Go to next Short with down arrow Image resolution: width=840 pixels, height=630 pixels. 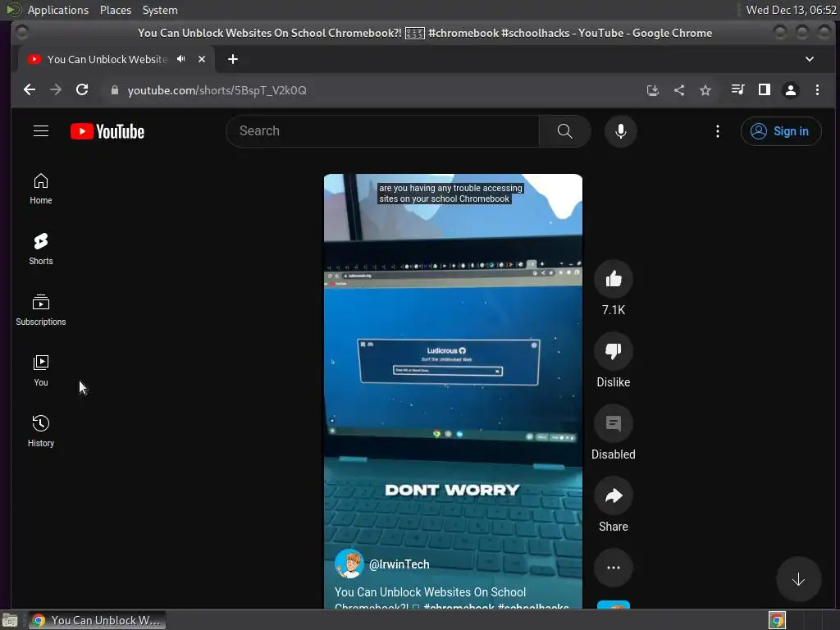click(x=798, y=580)
